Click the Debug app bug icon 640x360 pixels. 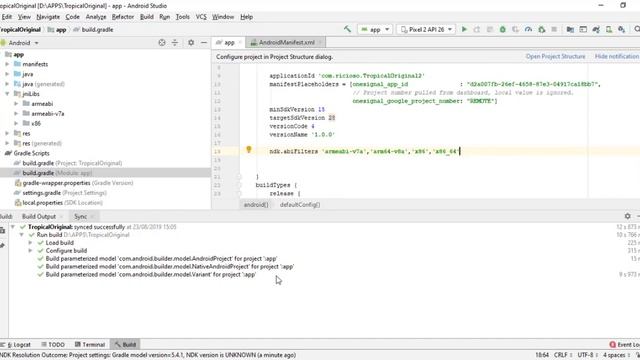[x=503, y=29]
